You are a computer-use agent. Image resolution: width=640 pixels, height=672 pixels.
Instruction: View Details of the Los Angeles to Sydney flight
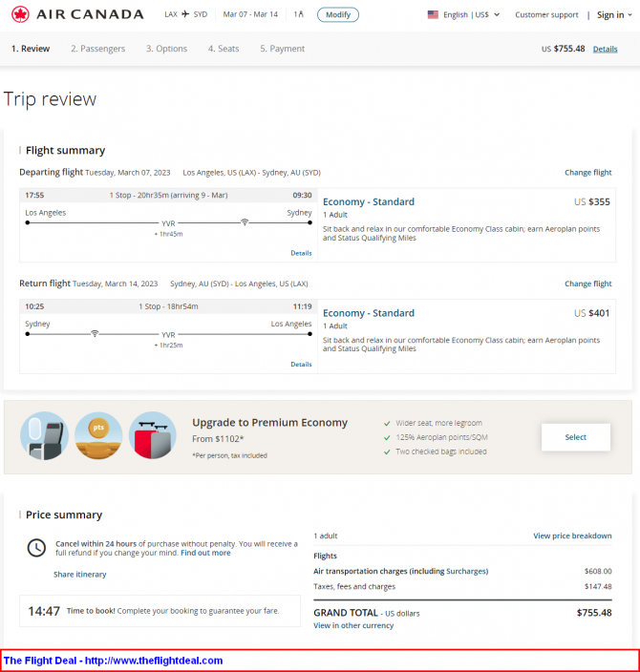tap(301, 253)
